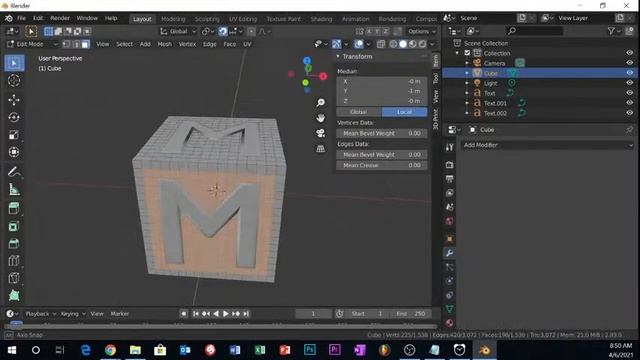This screenshot has height=360, width=640.
Task: Switch to solid viewport shading
Action: coord(403,44)
